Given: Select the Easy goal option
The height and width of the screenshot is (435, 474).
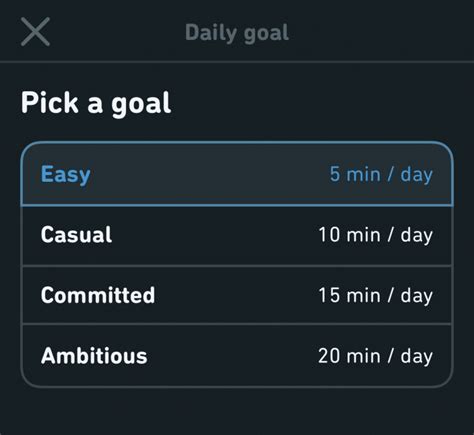Looking at the screenshot, I should [x=237, y=174].
